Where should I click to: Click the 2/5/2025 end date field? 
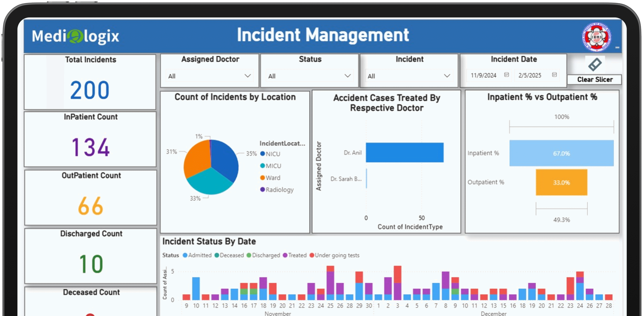click(530, 75)
